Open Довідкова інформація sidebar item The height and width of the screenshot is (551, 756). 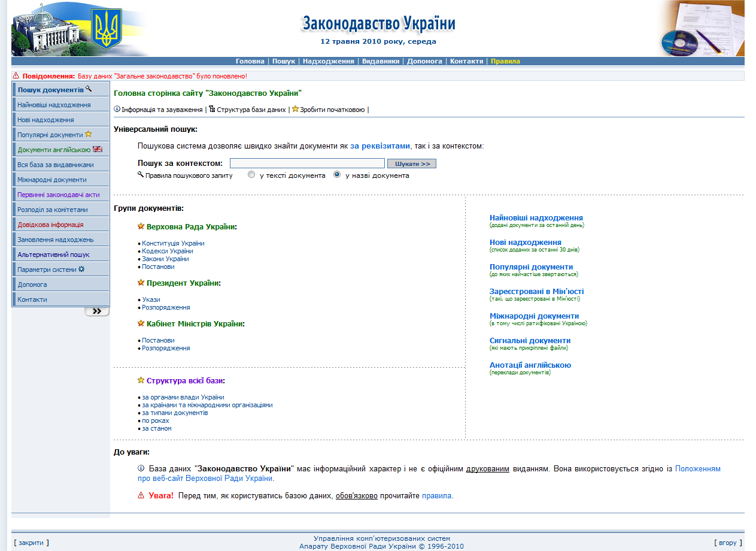(x=61, y=225)
